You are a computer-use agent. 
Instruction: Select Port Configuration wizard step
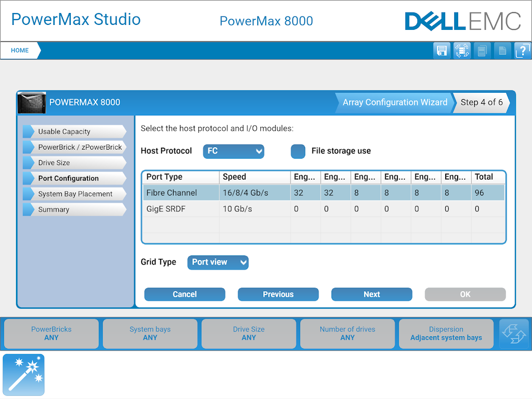pyautogui.click(x=75, y=179)
